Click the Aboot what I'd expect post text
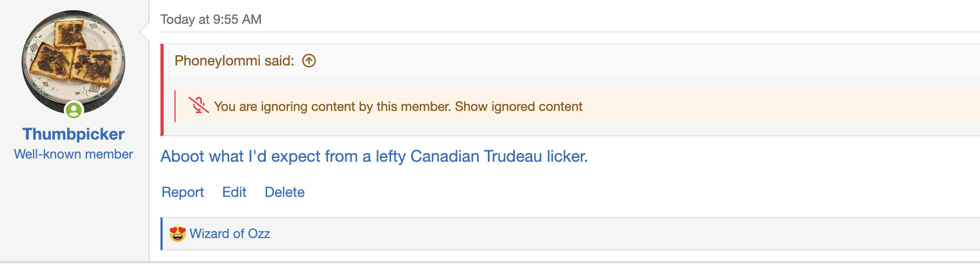This screenshot has height=264, width=980. click(374, 156)
